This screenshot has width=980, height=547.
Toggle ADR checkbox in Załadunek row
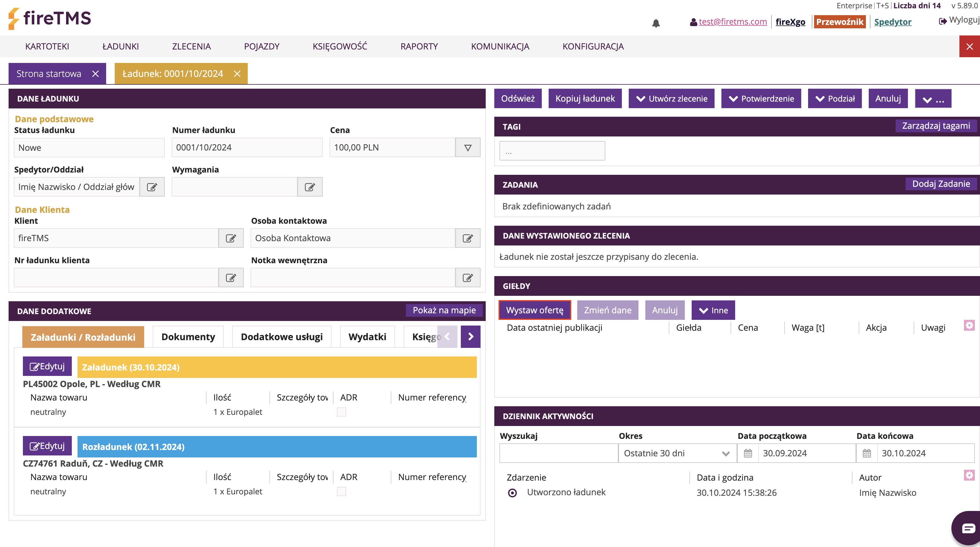pyautogui.click(x=341, y=412)
